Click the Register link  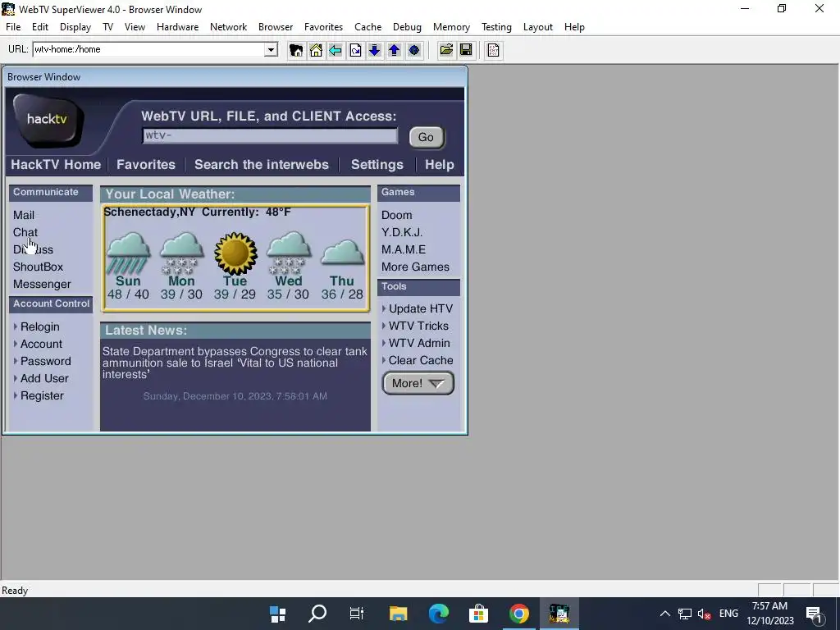[x=42, y=396]
